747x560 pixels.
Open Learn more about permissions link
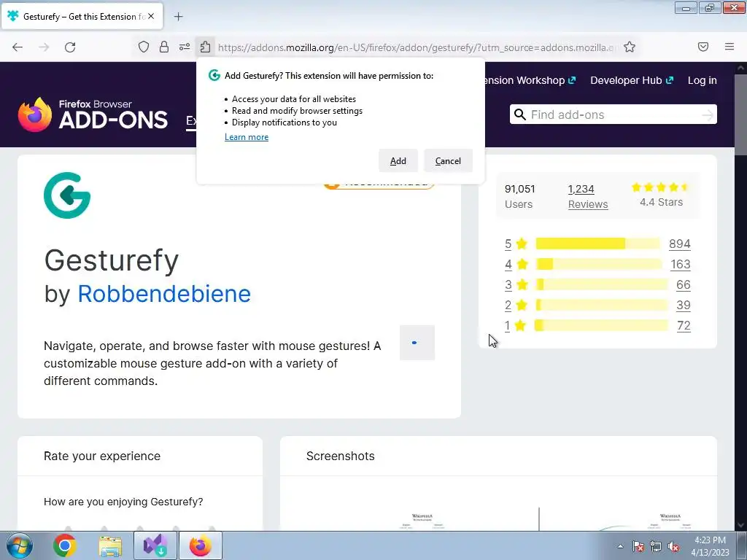(x=247, y=137)
